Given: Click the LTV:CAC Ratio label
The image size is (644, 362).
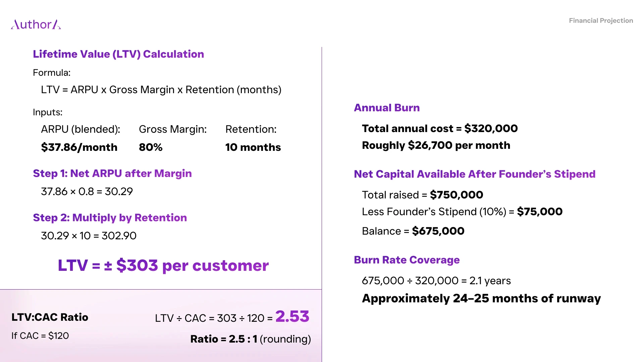Looking at the screenshot, I should tap(50, 317).
